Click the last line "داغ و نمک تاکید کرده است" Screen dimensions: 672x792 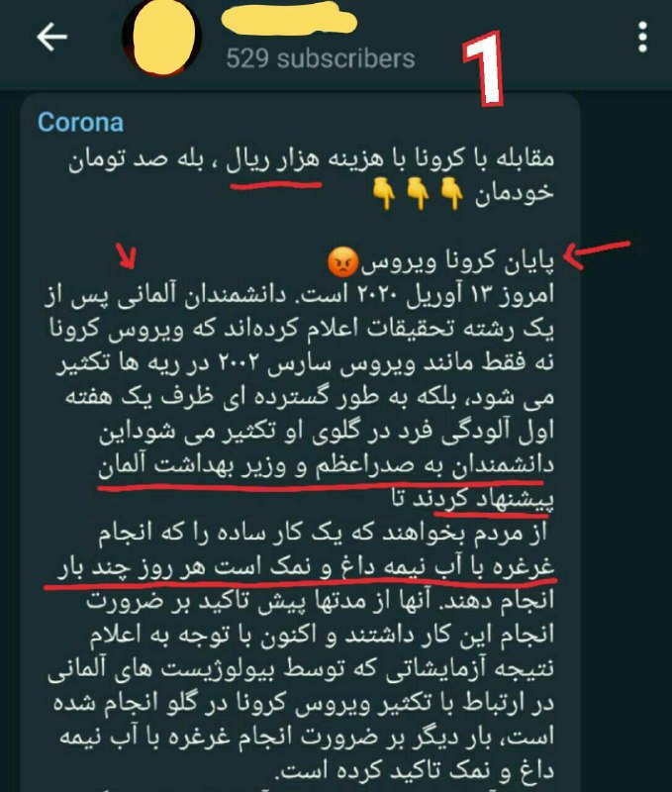click(x=417, y=771)
